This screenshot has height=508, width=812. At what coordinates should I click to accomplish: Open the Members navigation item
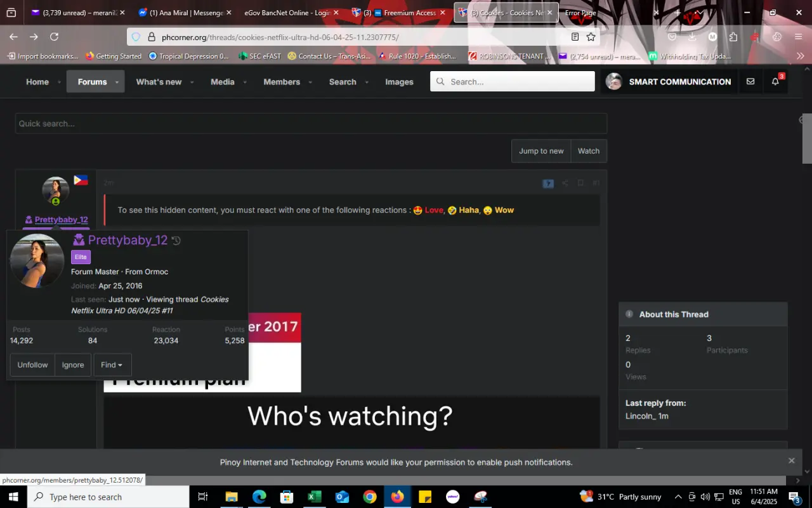282,81
